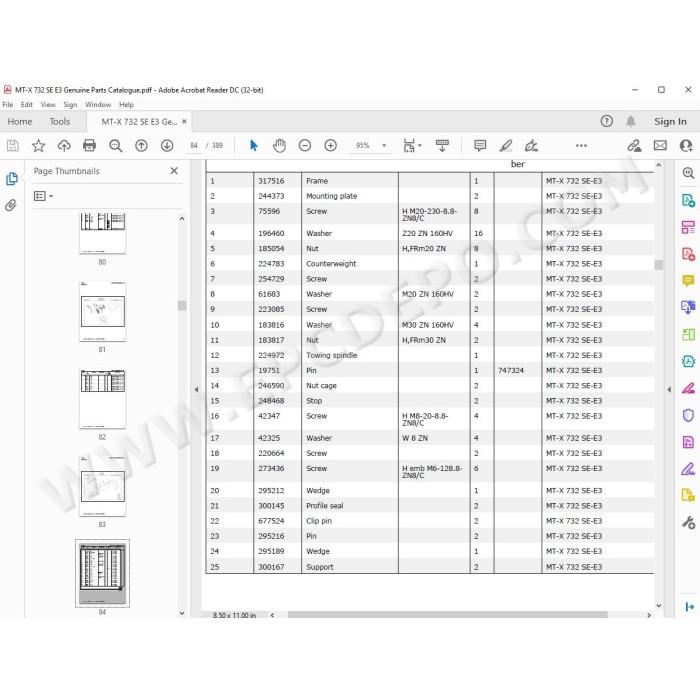Viewport: 700px width, 700px height.
Task: Add a comment with speech bubble icon
Action: point(480,146)
